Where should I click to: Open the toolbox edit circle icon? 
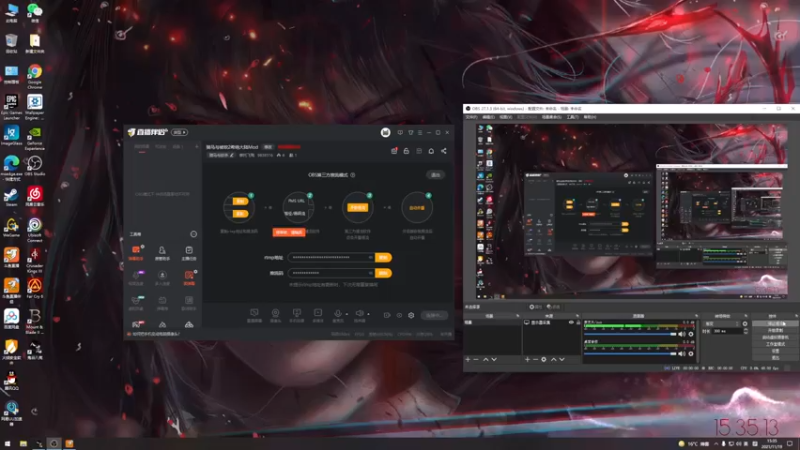click(x=193, y=234)
